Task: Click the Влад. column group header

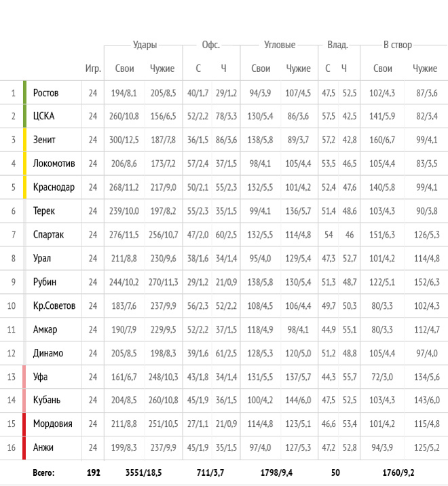Action: tap(337, 45)
